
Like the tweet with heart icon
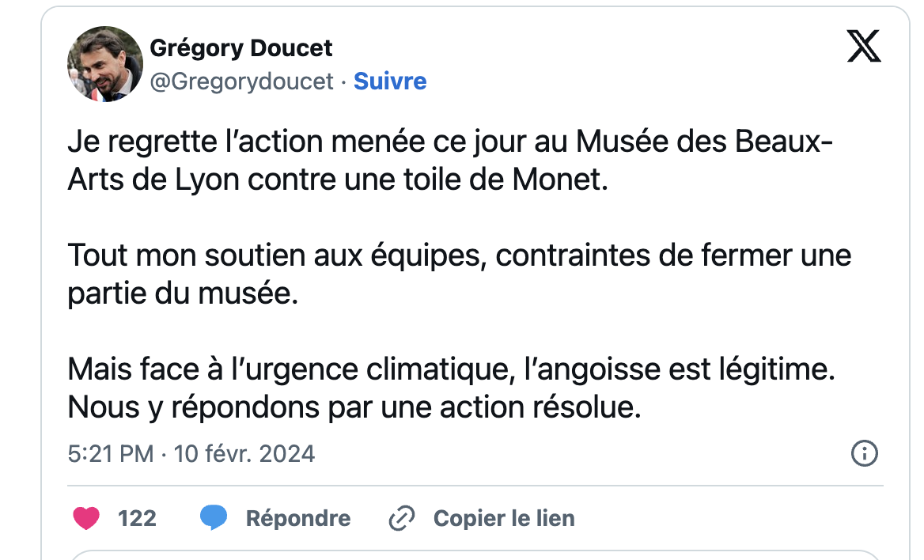coord(86,518)
